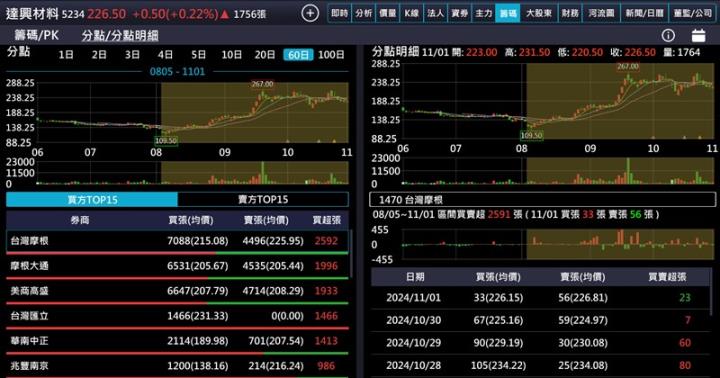720x378 pixels.
Task: Choose the 5日 period option
Action: pos(198,55)
